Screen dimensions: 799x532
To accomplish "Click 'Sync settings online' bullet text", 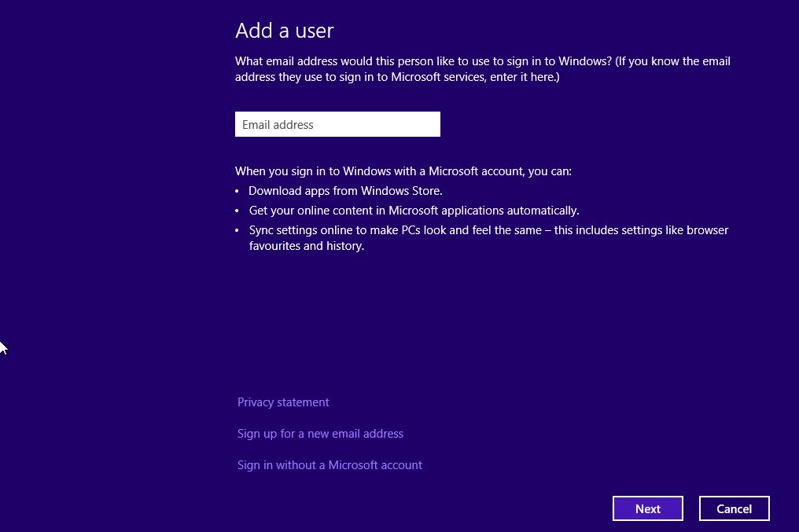I will (x=488, y=238).
